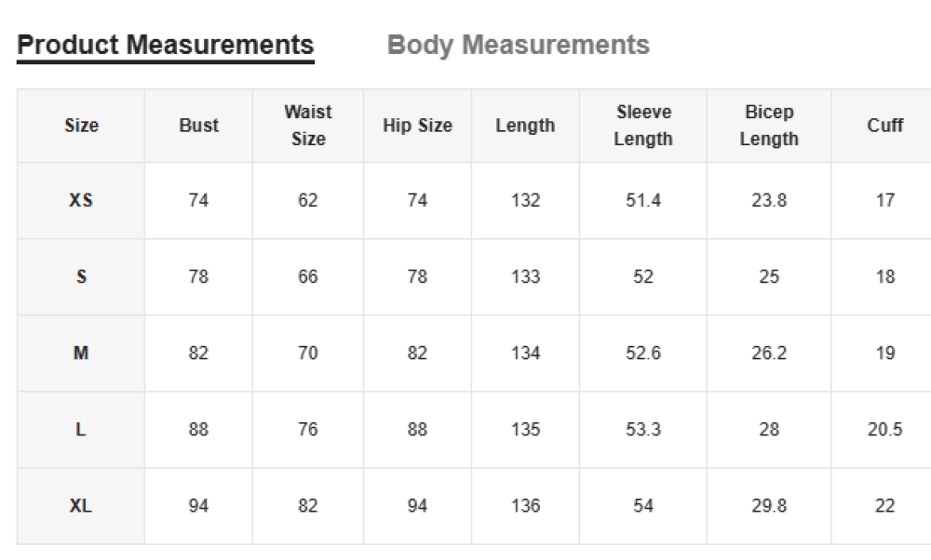Select the S size row label

[x=81, y=276]
